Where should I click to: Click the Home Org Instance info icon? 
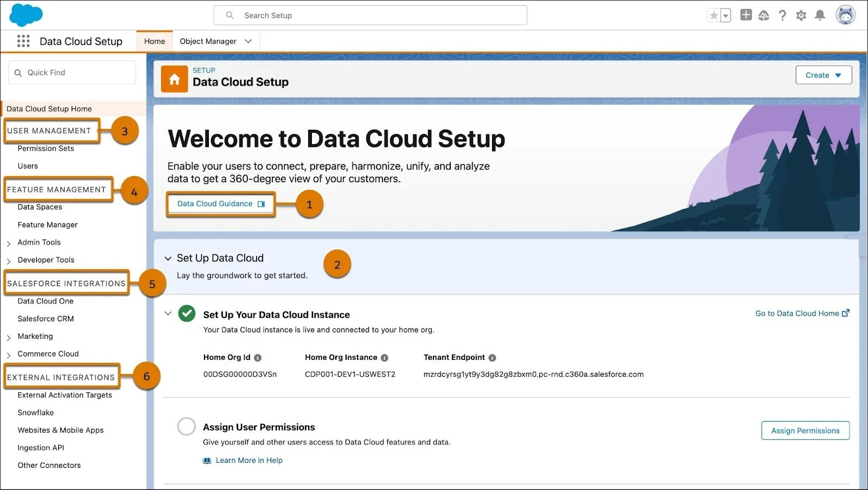point(384,358)
